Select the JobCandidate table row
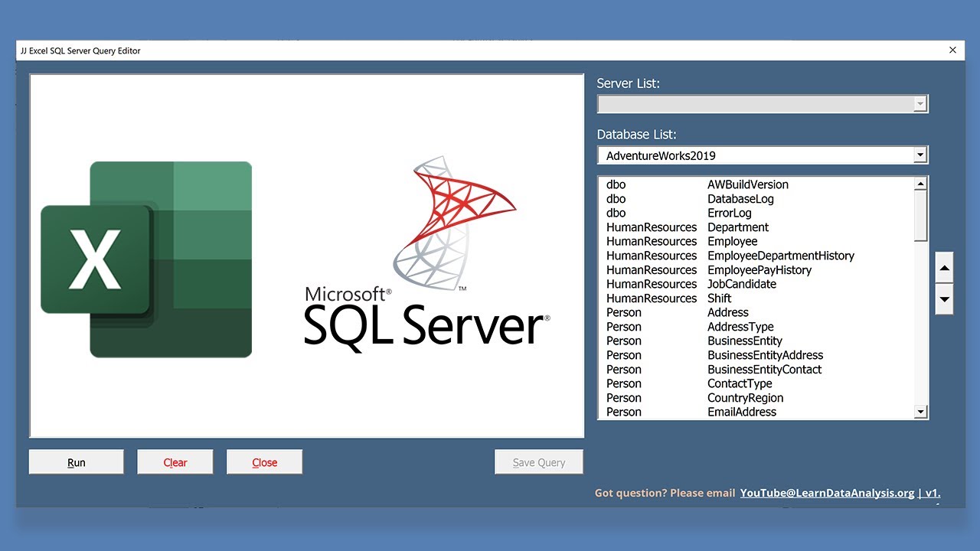Screen dimensions: 980x551 pos(756,284)
